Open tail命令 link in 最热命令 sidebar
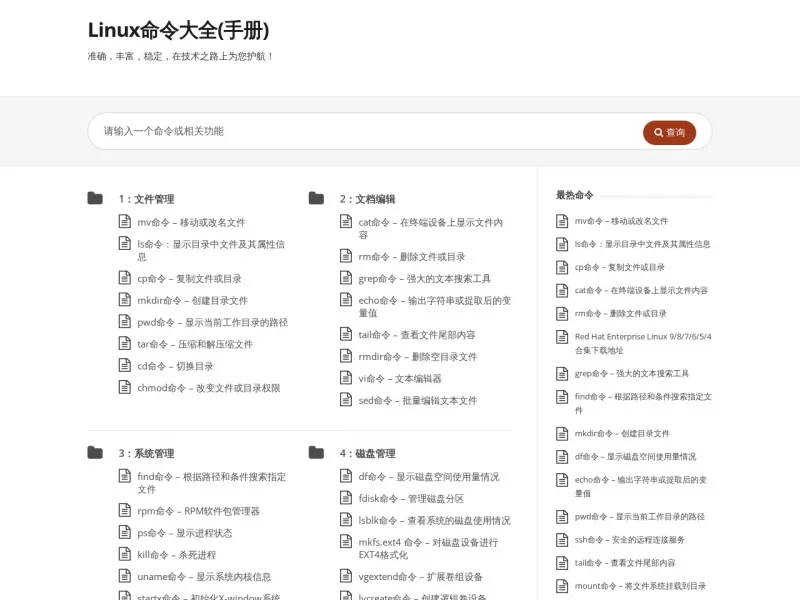Image resolution: width=800 pixels, height=600 pixels. click(625, 563)
